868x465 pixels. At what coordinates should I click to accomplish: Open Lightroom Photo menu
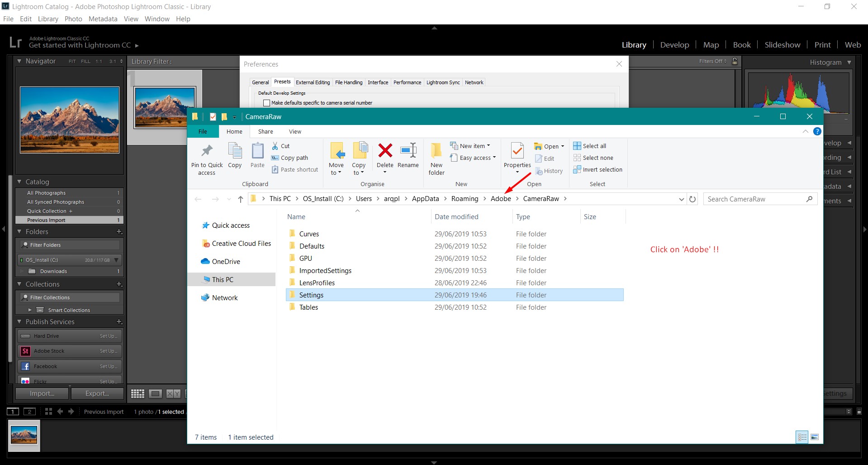73,19
